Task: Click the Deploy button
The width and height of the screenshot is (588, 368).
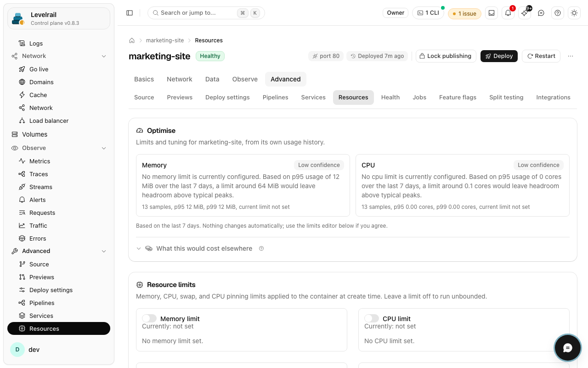Action: point(499,56)
